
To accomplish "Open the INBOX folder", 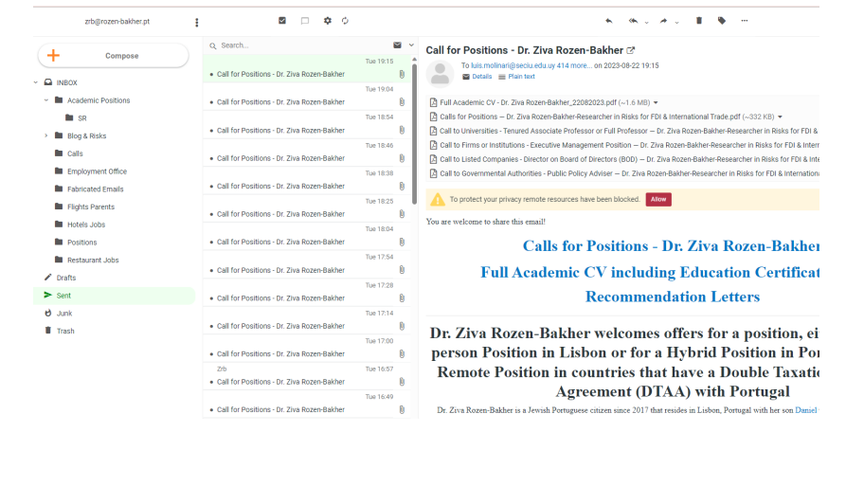I will pos(67,82).
